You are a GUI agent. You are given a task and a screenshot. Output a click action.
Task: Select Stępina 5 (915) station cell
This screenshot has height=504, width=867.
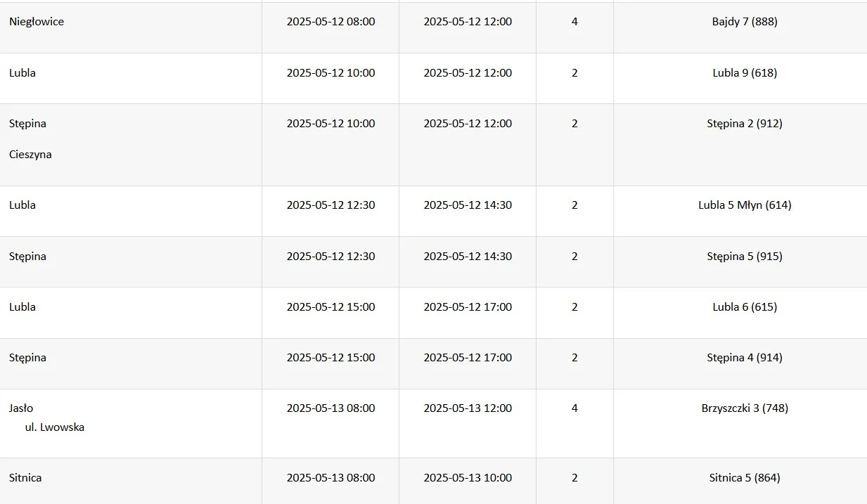745,257
